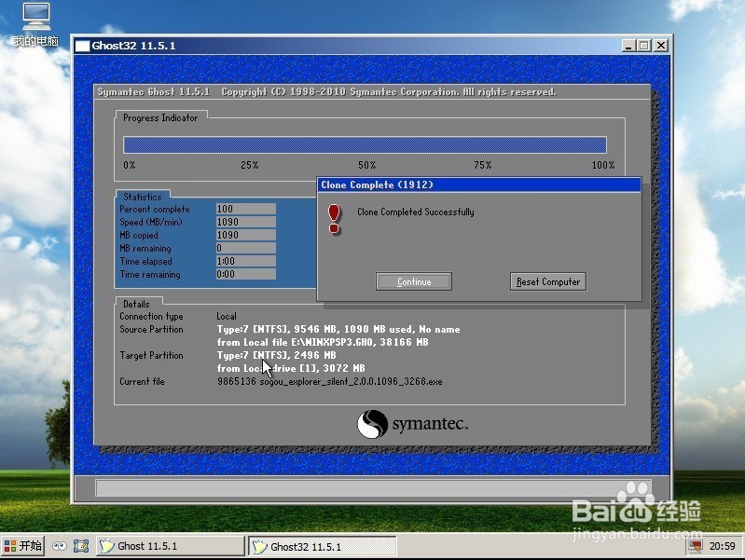Click the system tray monitor icon
This screenshot has width=745, height=560.
(695, 546)
